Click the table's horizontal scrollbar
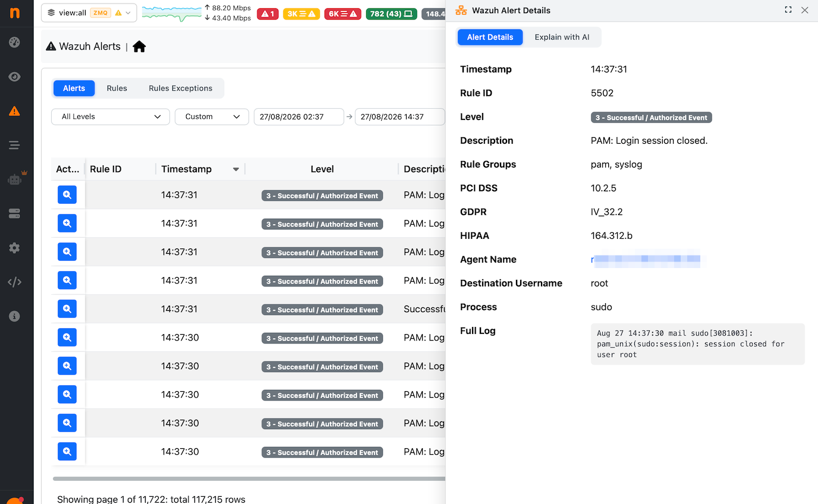The width and height of the screenshot is (818, 504). click(249, 478)
